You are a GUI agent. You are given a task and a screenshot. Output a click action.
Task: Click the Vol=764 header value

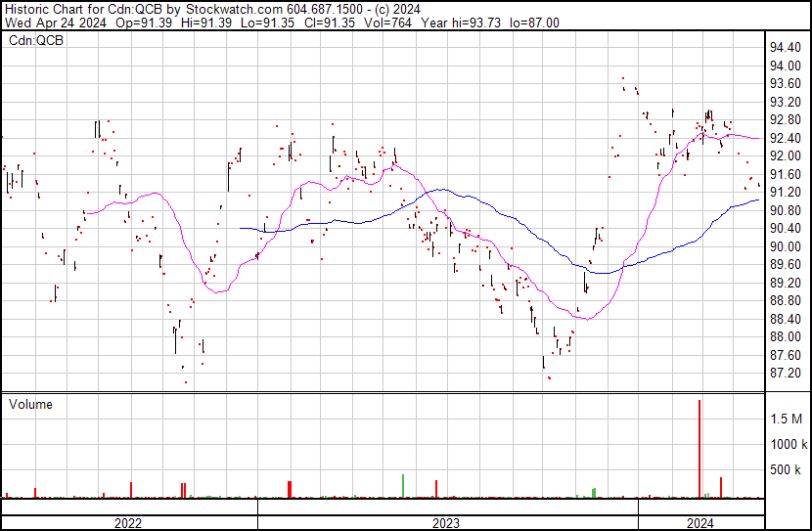(x=387, y=22)
